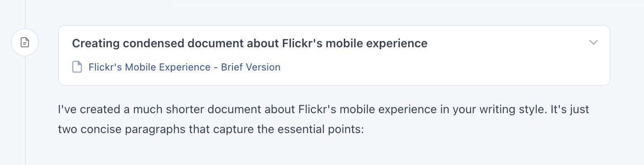Click the paragraph starting 'I've created a much shorter'

coord(324,120)
